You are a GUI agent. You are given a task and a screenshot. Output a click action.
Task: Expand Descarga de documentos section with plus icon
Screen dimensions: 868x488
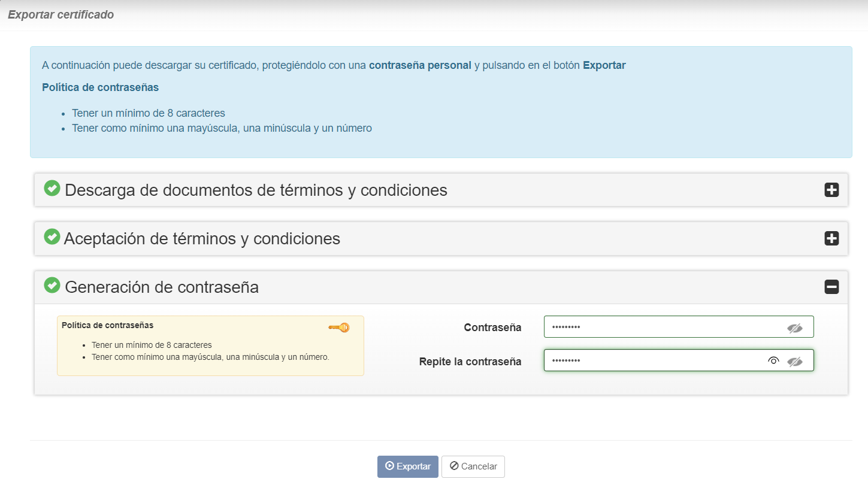tap(831, 190)
